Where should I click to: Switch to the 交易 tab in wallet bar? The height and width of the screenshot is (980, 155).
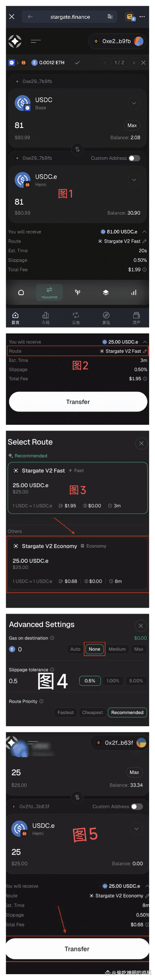[x=76, y=318]
